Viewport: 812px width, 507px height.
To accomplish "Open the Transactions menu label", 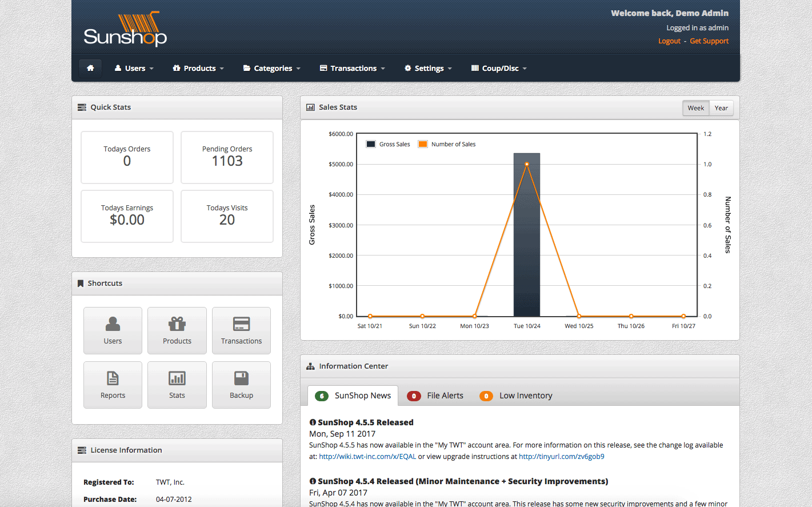I will 354,68.
